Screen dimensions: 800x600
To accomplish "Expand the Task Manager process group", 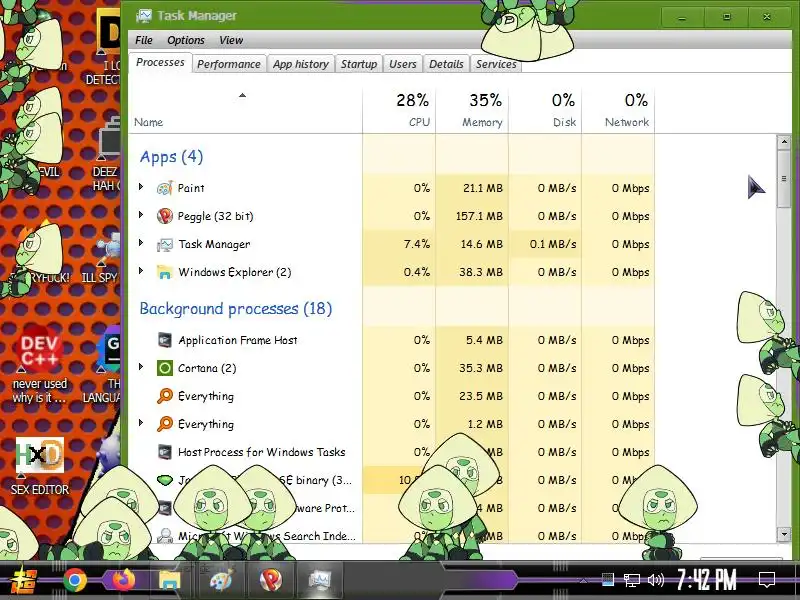I will [x=141, y=243].
